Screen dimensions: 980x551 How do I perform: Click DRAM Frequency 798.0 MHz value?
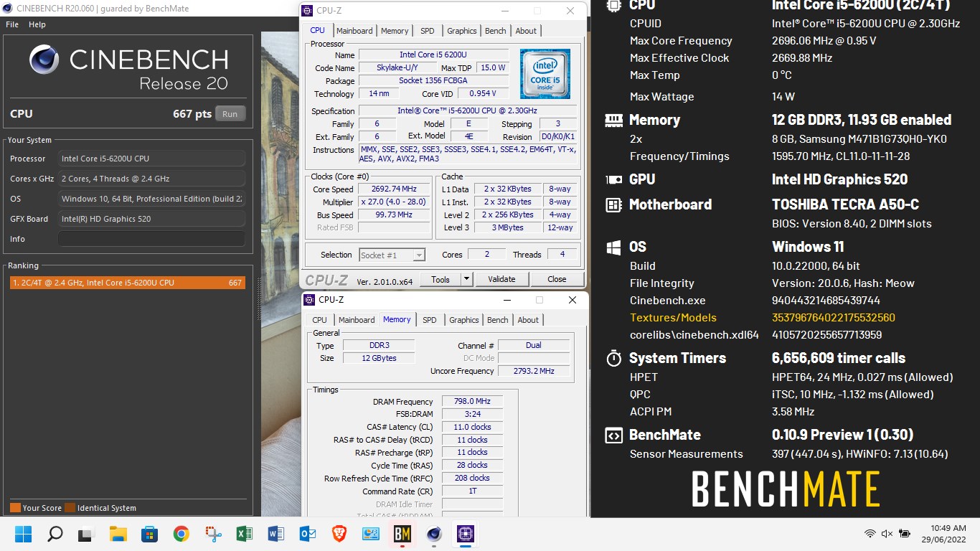click(x=472, y=402)
